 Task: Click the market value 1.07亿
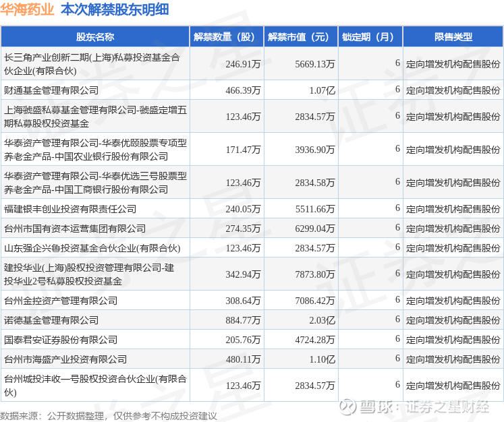point(322,90)
